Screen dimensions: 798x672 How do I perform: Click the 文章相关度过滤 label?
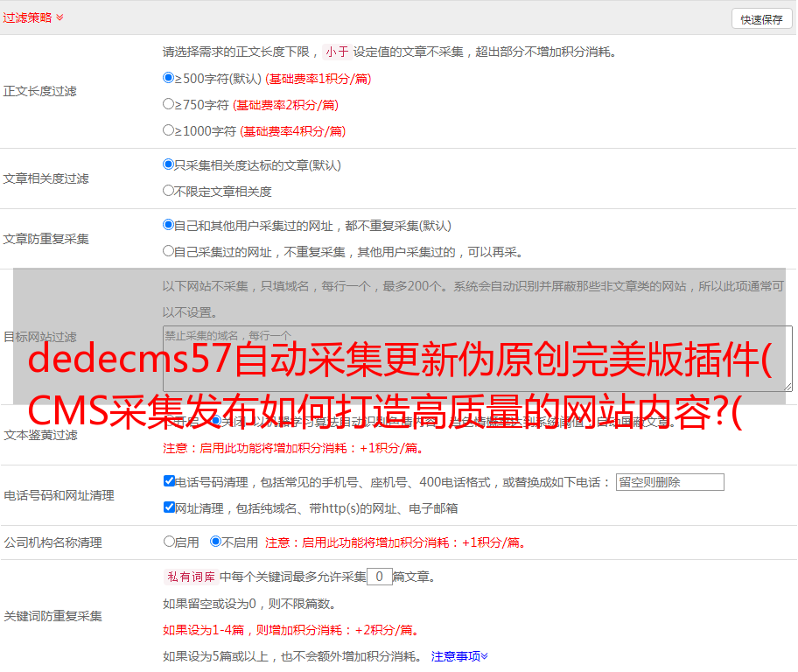pos(45,178)
